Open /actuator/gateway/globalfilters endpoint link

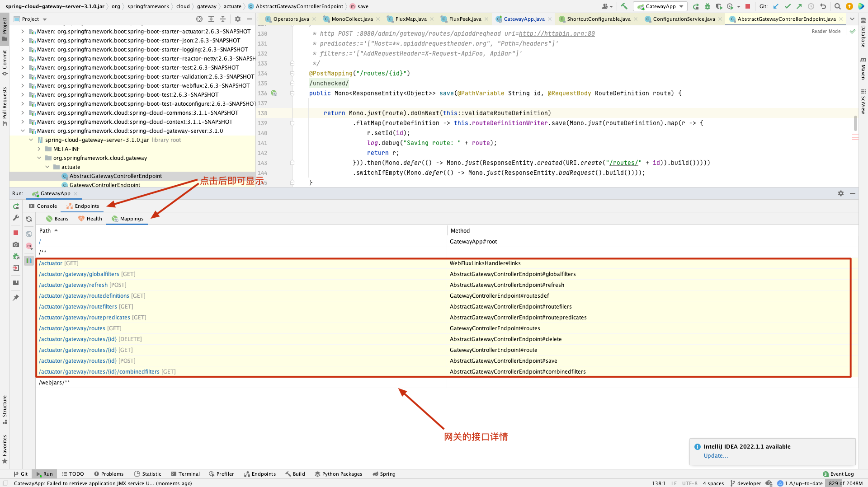click(x=79, y=274)
